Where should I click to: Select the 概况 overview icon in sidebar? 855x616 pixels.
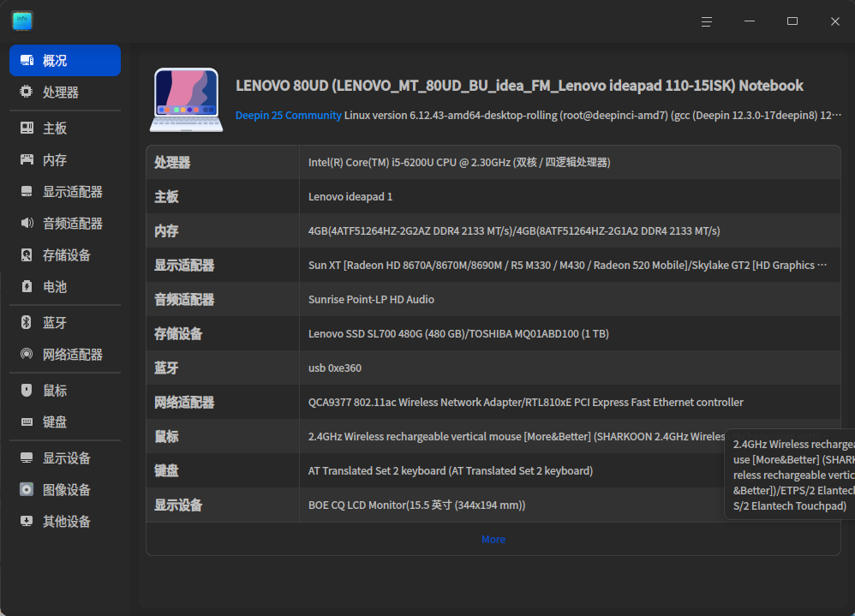27,60
